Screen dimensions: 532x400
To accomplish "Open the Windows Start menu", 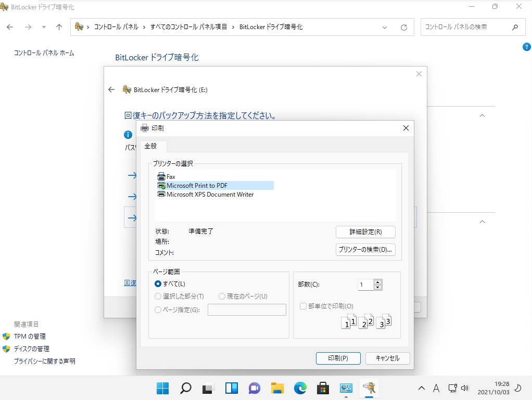I will click(162, 388).
